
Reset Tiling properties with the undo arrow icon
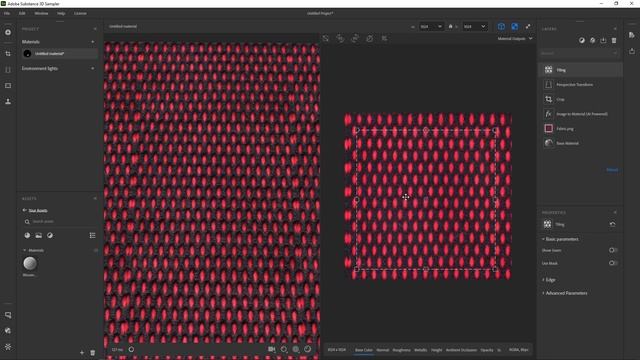(x=612, y=224)
